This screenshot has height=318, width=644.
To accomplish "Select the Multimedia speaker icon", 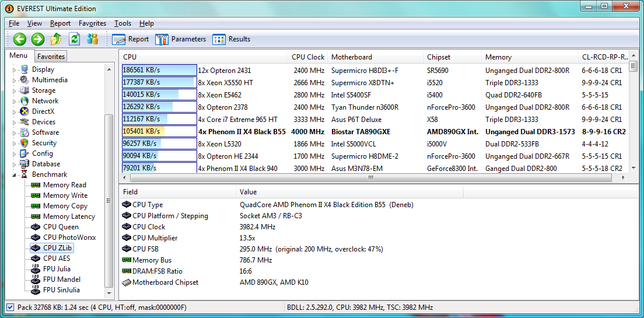I will click(24, 80).
